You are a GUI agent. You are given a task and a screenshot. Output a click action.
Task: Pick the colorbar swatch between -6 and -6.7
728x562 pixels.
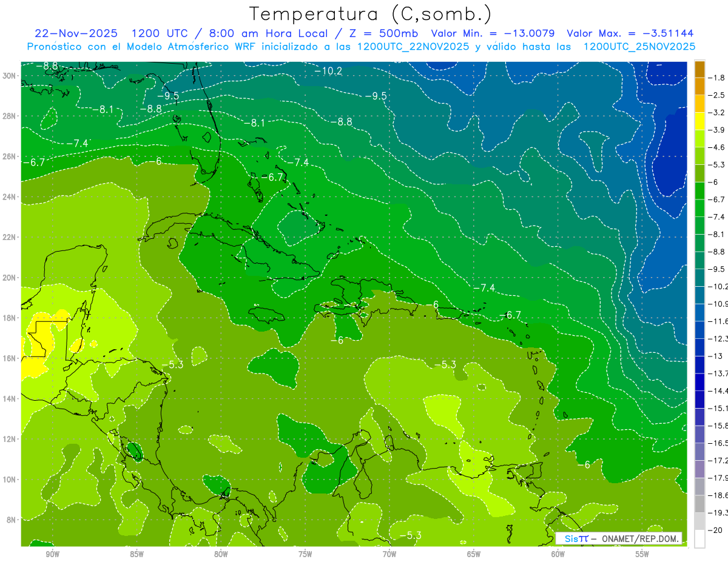coord(699,191)
